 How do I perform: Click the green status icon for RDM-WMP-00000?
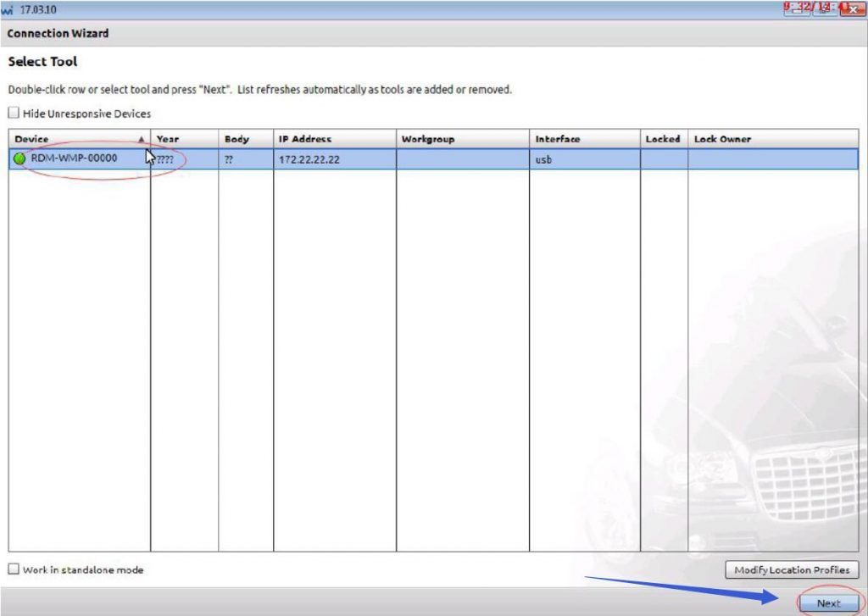(19, 159)
